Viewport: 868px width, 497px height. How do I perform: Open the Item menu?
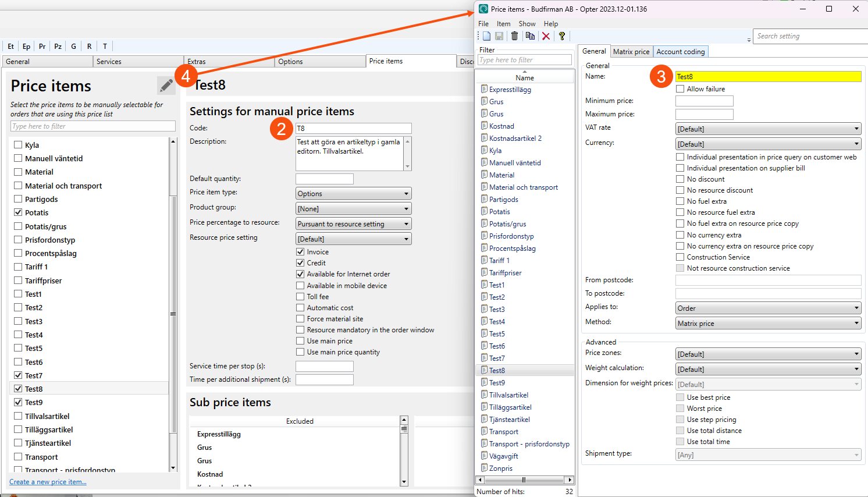[503, 24]
